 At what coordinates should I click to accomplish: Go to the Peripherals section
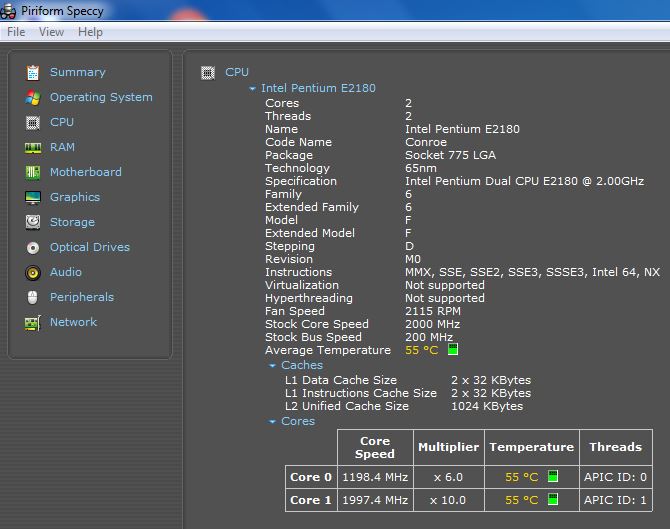click(x=82, y=297)
